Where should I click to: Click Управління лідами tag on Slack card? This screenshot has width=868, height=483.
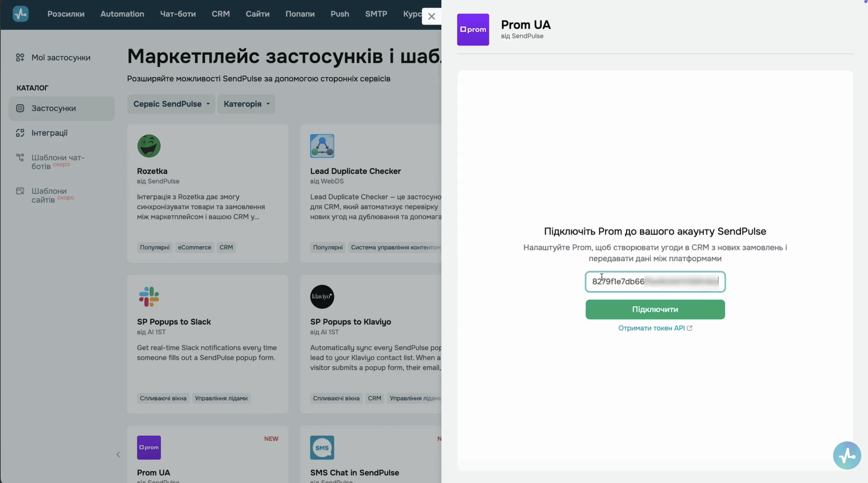click(x=221, y=398)
